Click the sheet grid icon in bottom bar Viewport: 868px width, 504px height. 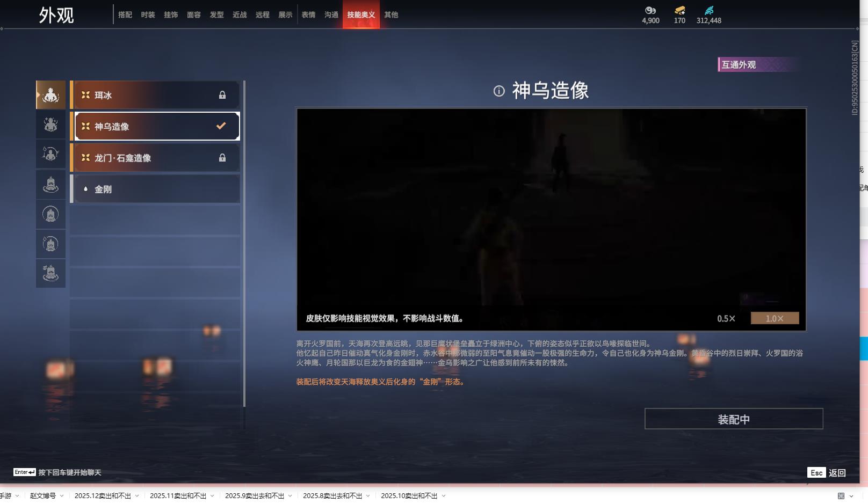click(x=841, y=496)
